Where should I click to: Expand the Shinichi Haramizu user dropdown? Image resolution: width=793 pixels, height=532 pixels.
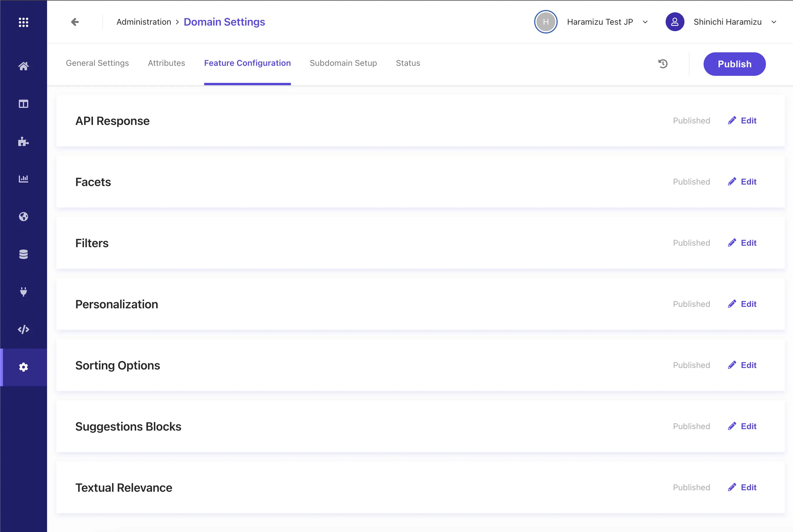pos(775,22)
